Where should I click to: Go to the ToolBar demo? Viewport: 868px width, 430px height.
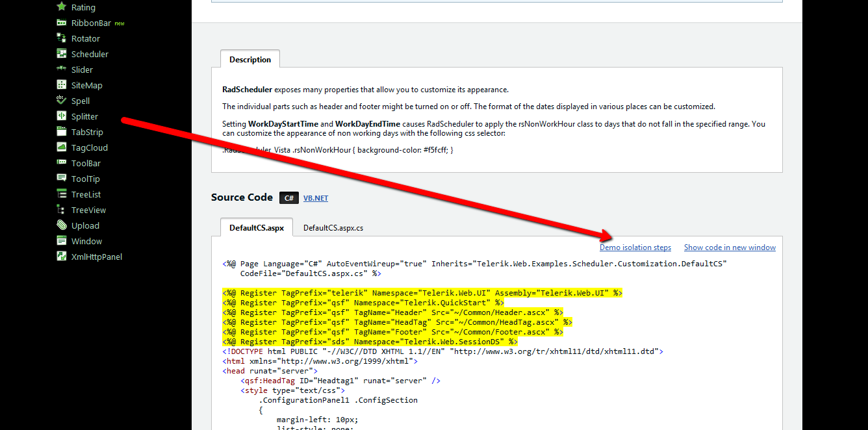coord(86,164)
